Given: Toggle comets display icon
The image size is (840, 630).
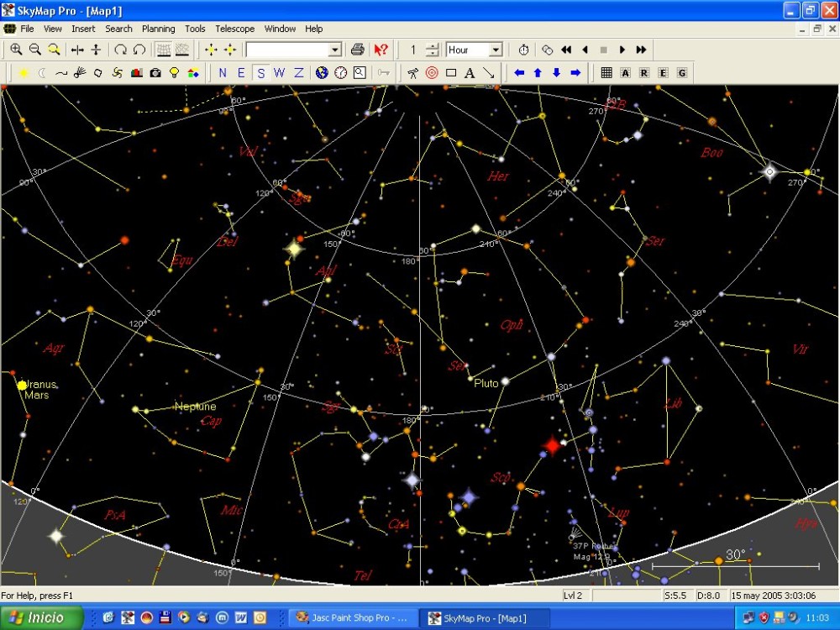Looking at the screenshot, I should 80,73.
